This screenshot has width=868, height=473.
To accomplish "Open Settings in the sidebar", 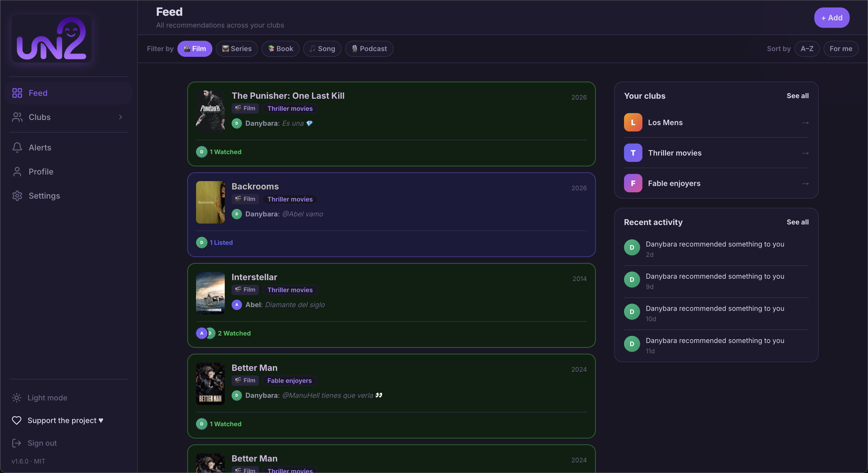I will (68, 196).
